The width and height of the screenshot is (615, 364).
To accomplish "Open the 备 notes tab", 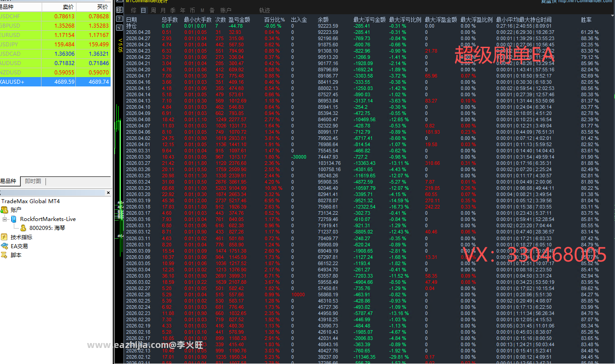I will coord(212,10).
